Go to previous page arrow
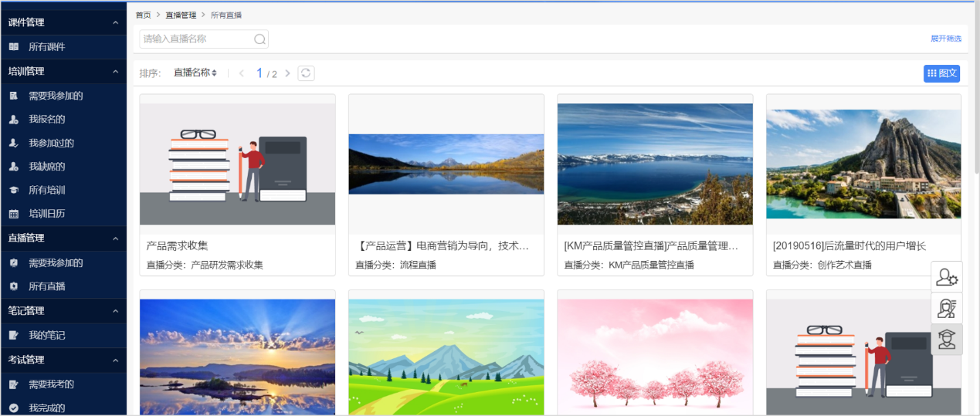Viewport: 980px width, 416px height. coord(242,73)
